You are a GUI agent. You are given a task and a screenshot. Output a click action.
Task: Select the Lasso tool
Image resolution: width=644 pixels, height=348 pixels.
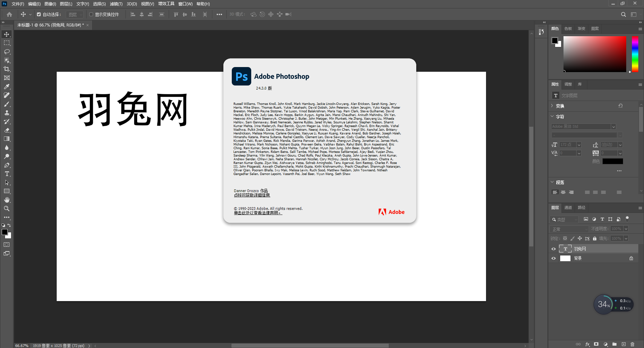coord(7,52)
